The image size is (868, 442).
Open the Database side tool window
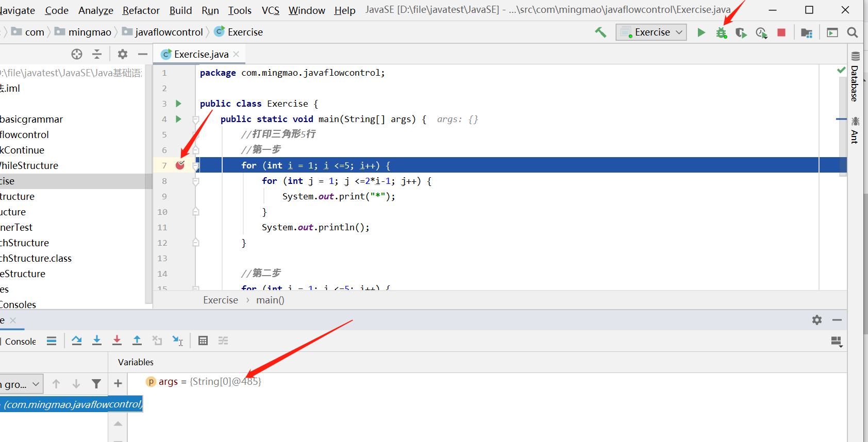855,77
